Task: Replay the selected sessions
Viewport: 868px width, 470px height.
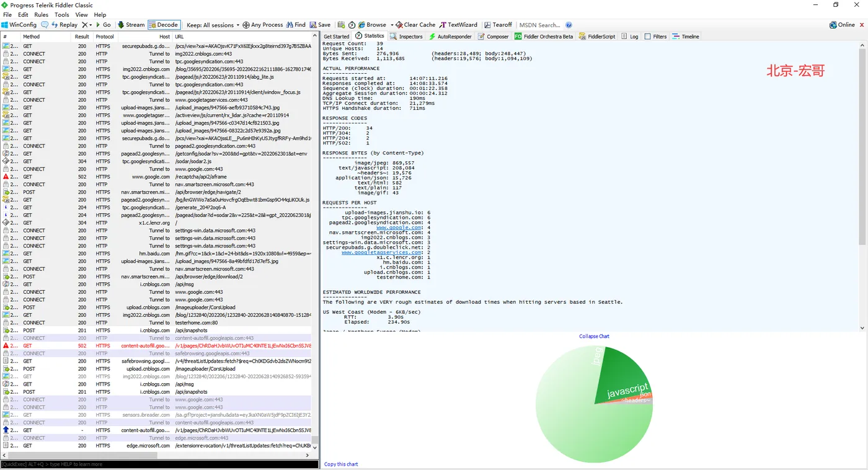Action: tap(64, 25)
